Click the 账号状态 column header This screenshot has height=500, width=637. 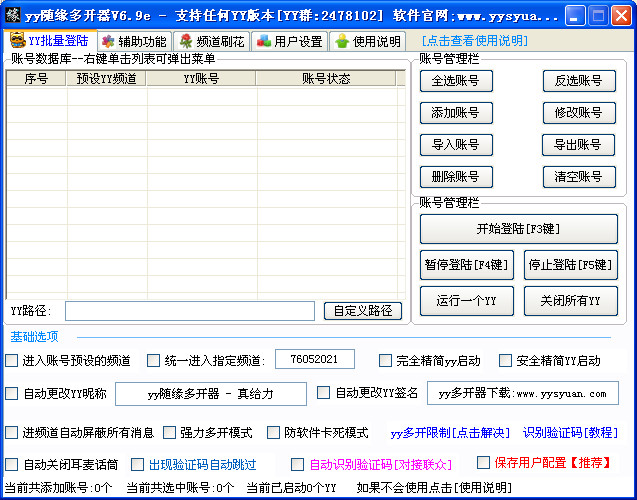coord(326,79)
